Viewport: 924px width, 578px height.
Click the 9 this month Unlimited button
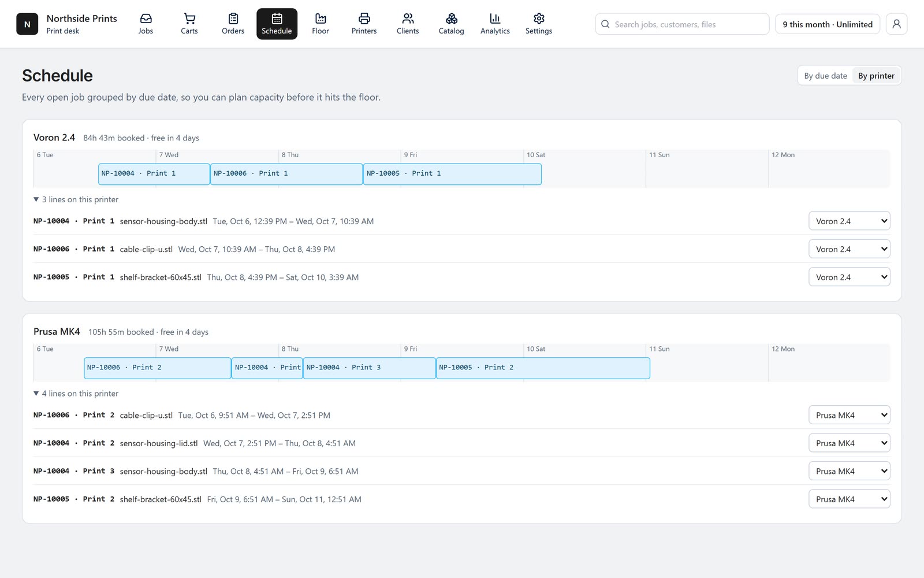pyautogui.click(x=827, y=24)
